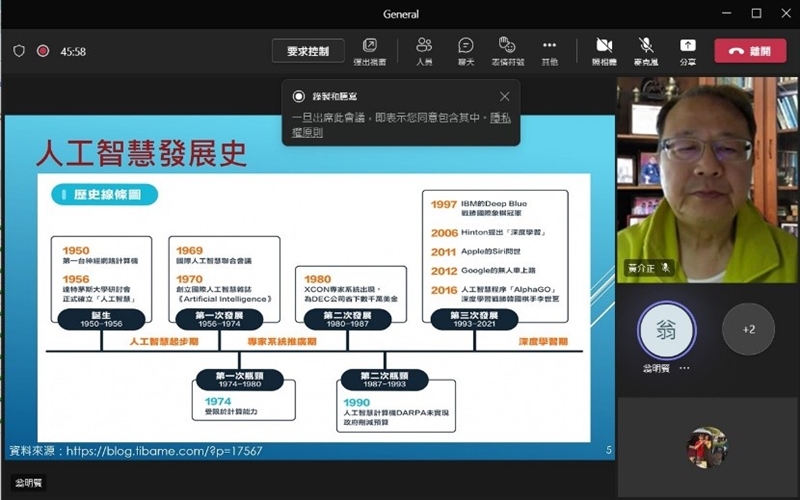Click the red 離開 leave button
Image resolution: width=800 pixels, height=500 pixels.
tap(749, 51)
